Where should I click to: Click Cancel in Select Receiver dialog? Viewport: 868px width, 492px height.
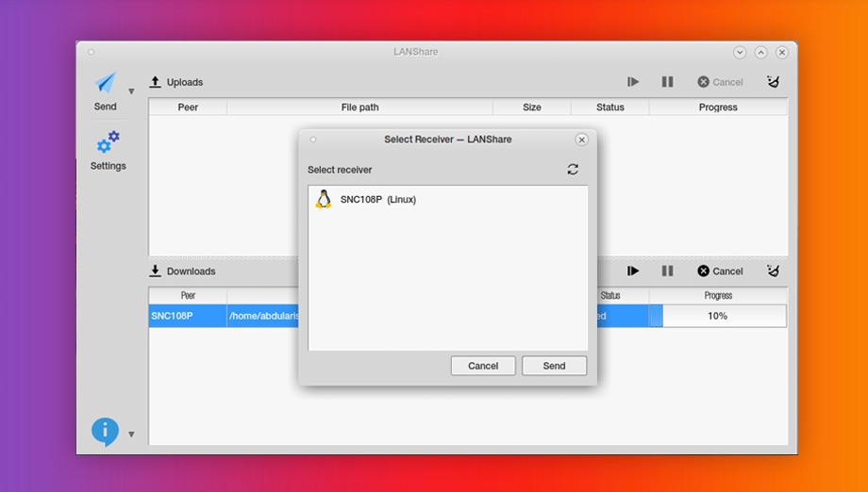(x=483, y=366)
